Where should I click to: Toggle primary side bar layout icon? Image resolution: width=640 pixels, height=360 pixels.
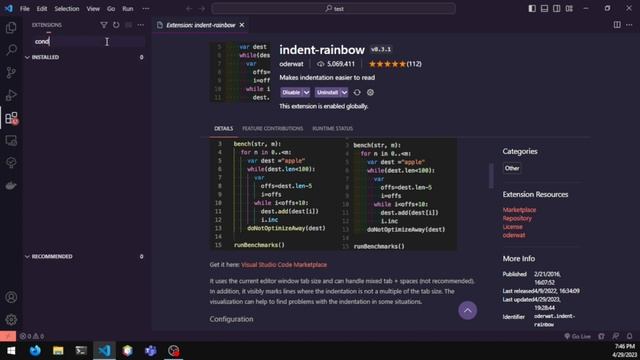532,9
